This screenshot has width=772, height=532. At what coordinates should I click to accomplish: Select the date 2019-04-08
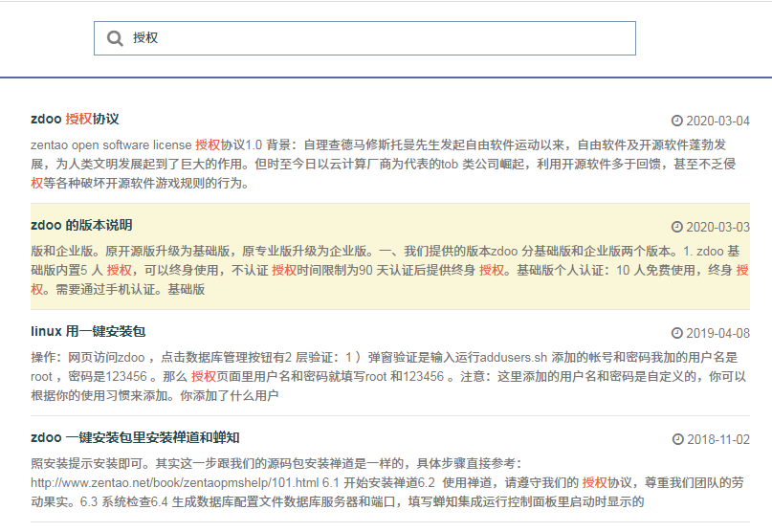(717, 333)
